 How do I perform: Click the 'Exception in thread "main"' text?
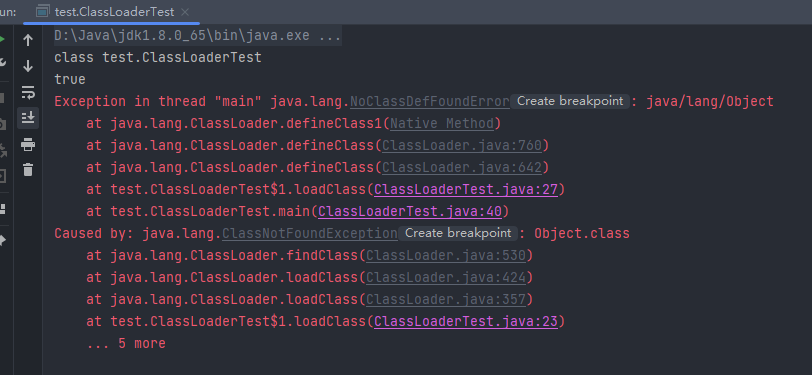(x=158, y=102)
